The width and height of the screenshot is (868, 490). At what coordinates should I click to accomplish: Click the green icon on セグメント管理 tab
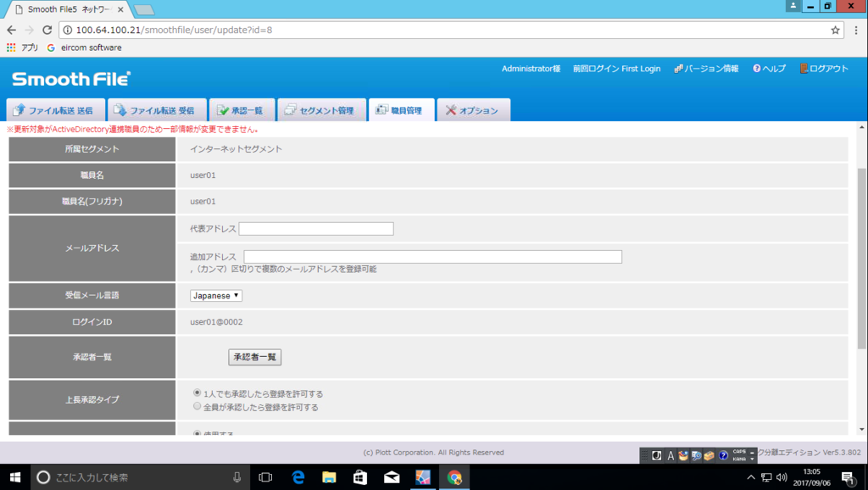point(292,109)
